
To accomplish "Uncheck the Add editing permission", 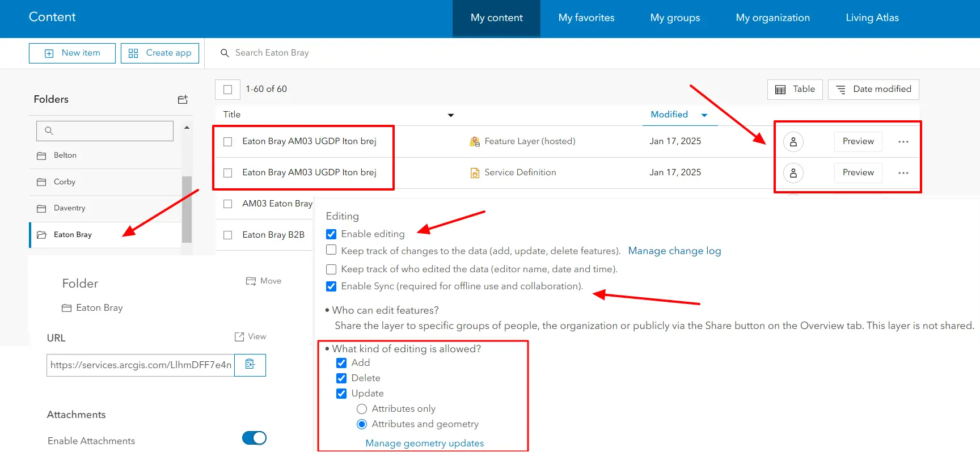I will tap(341, 362).
